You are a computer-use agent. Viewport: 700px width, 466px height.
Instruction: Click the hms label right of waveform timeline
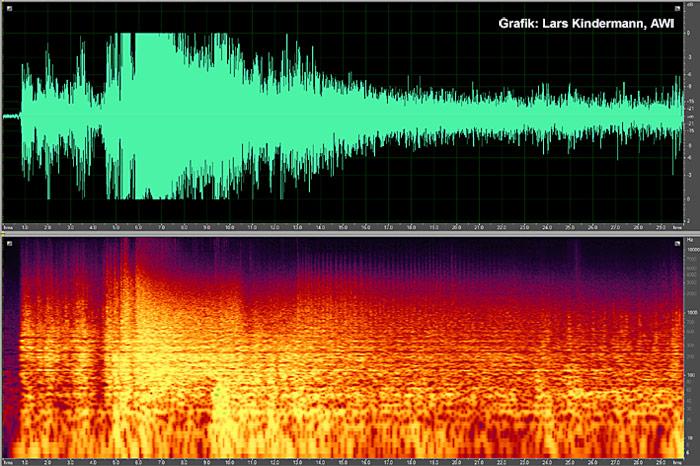pyautogui.click(x=677, y=228)
